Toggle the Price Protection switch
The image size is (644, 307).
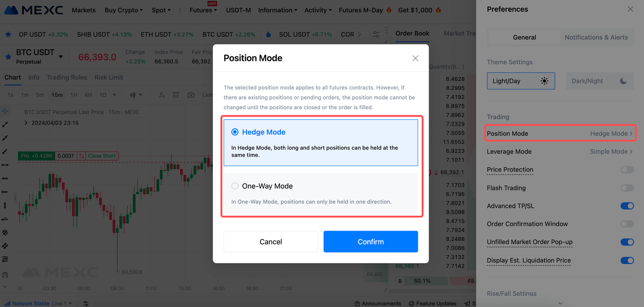[627, 170]
